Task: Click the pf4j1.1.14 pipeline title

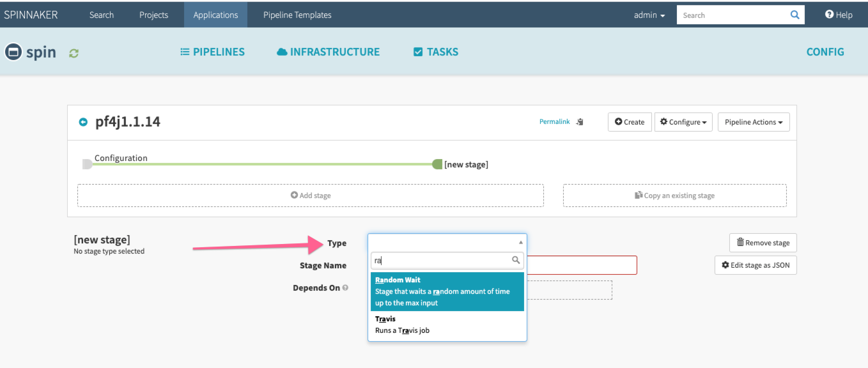Action: (128, 121)
